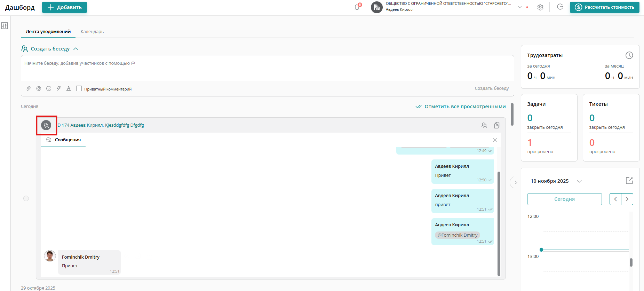Viewport: 644px width, 291px height.
Task: Open the calendar in external window icon
Action: coord(629,181)
